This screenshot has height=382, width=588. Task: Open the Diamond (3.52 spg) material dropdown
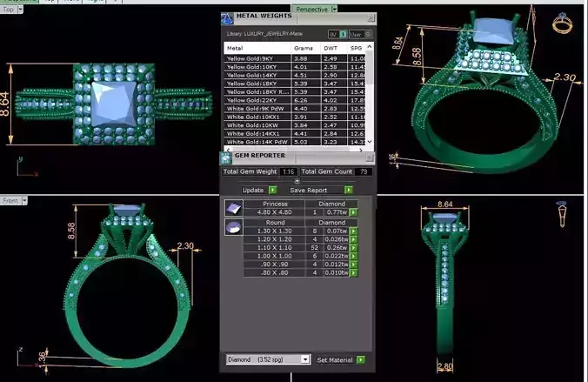305,359
